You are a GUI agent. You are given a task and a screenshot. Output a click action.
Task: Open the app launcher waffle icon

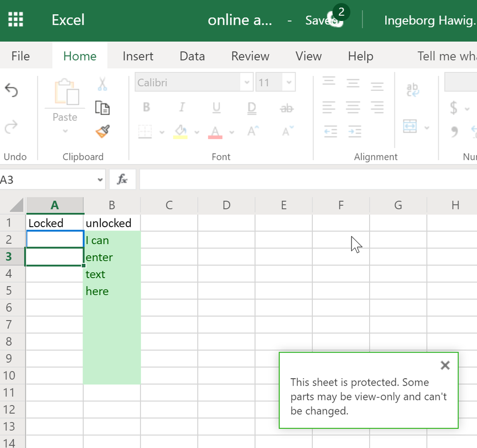(x=15, y=20)
